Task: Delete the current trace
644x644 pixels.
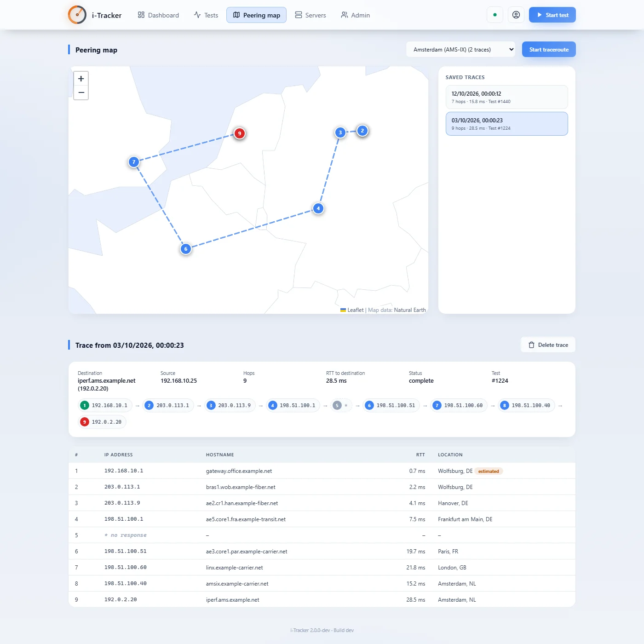Action: [548, 345]
